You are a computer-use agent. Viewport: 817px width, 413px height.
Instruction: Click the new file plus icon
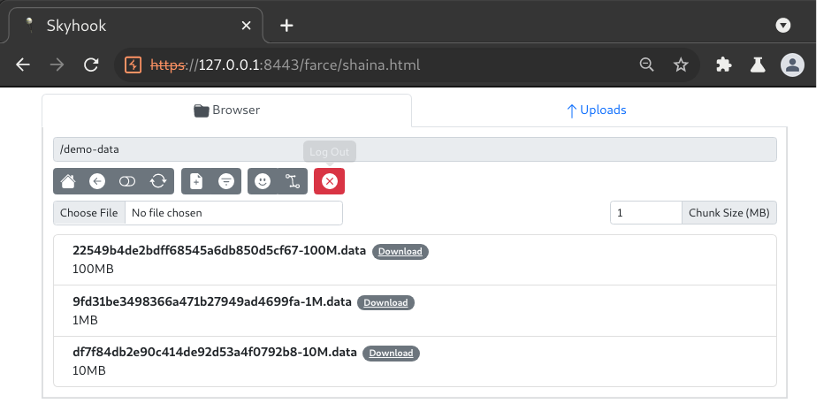(x=197, y=181)
